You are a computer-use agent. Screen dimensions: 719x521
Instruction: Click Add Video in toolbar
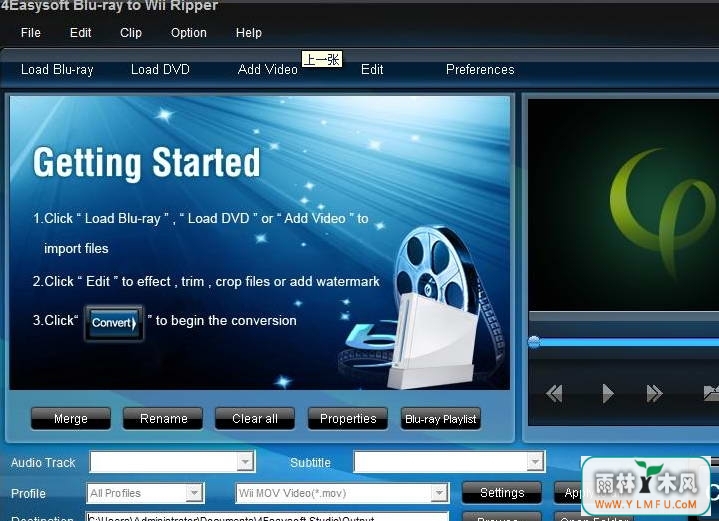[268, 70]
